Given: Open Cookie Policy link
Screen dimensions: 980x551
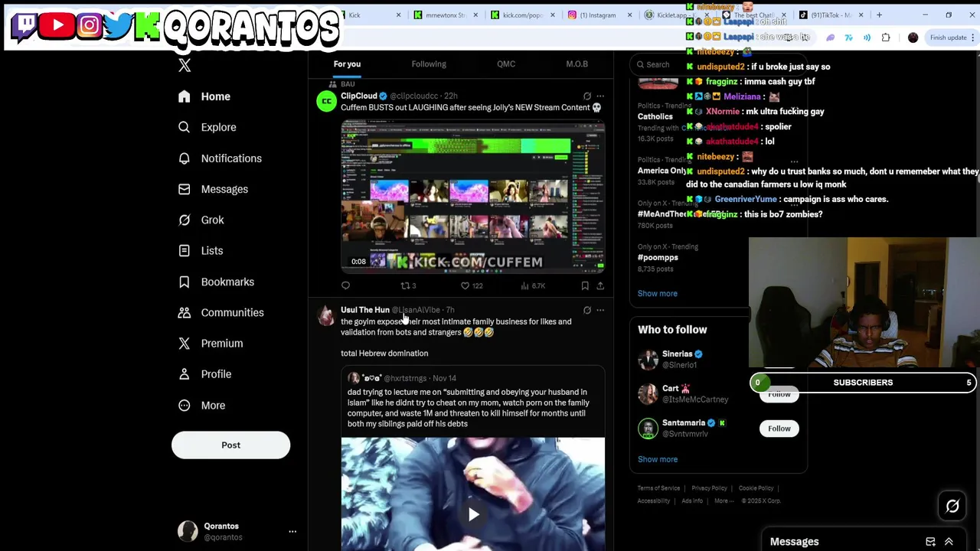Looking at the screenshot, I should [x=756, y=488].
